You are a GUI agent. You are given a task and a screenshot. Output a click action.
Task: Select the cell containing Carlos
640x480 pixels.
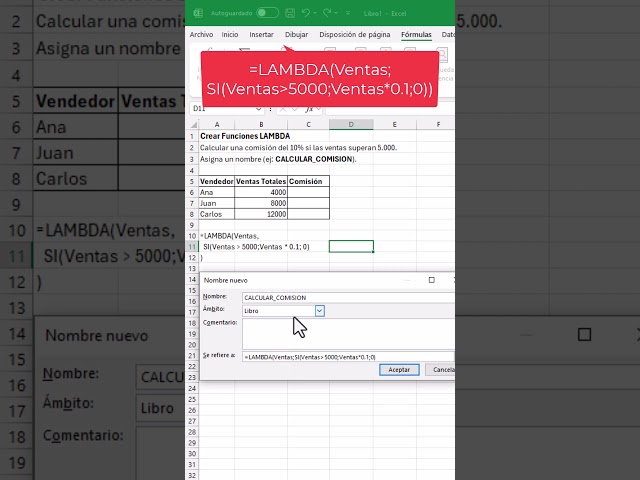click(217, 214)
